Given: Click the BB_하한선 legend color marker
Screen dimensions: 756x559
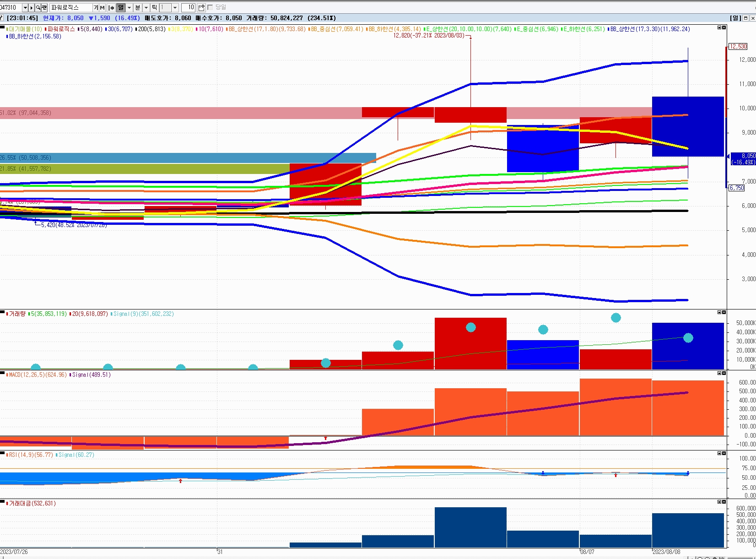Looking at the screenshot, I should pos(7,37).
